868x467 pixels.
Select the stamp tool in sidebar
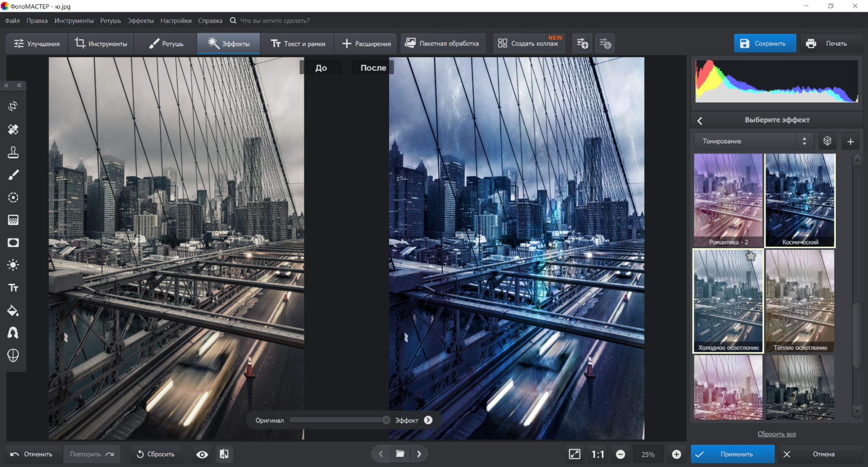pyautogui.click(x=13, y=152)
